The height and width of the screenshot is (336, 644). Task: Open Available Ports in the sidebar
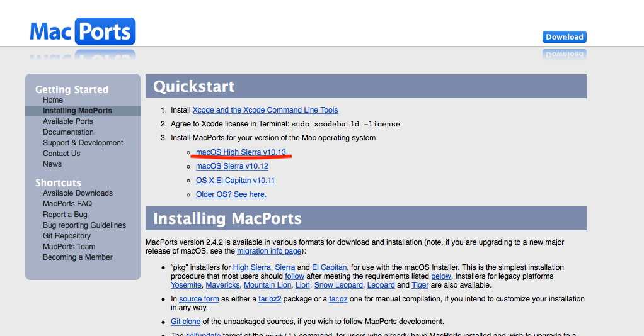(68, 121)
